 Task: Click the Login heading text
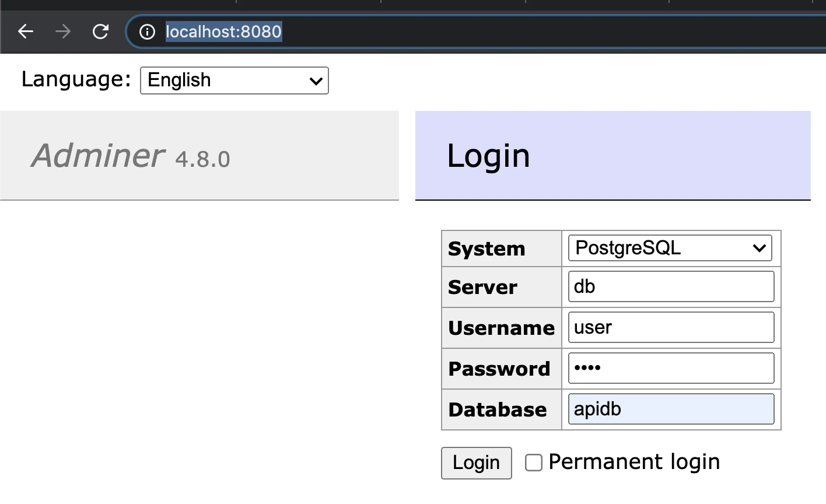tap(488, 156)
